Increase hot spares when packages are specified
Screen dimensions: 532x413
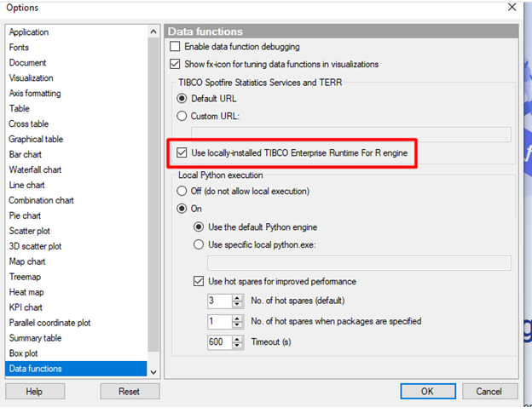238,318
